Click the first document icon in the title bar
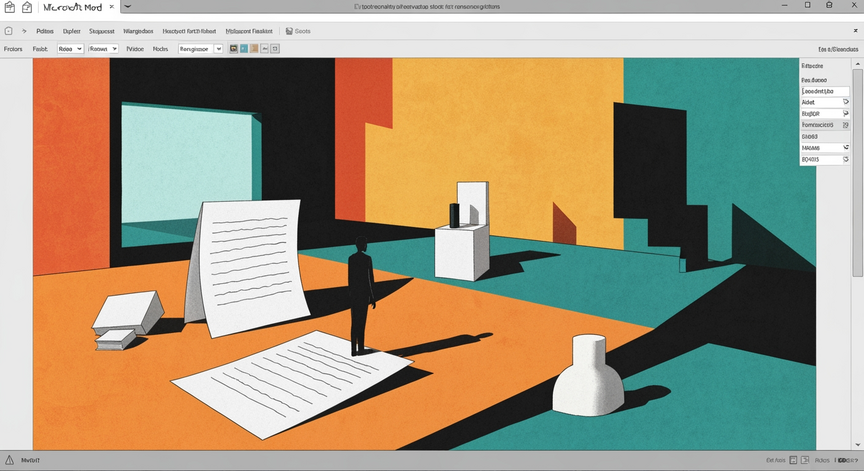864x471 pixels. pyautogui.click(x=9, y=7)
